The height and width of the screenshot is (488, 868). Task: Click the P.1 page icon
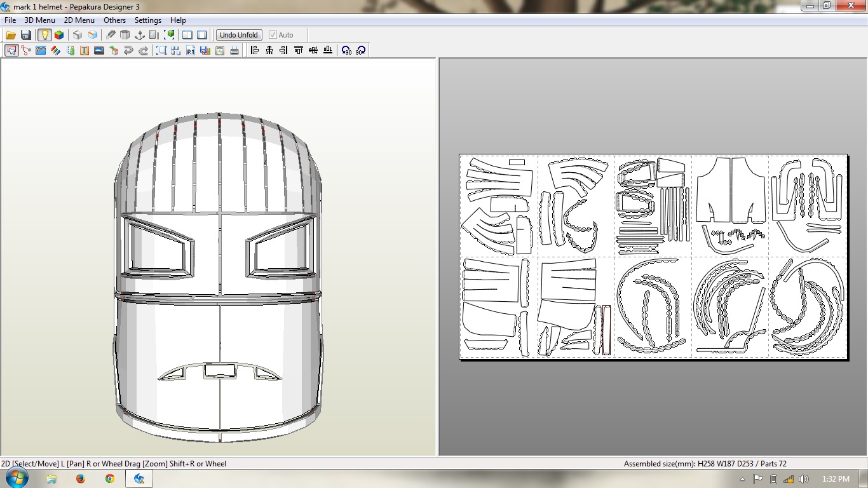(x=191, y=50)
